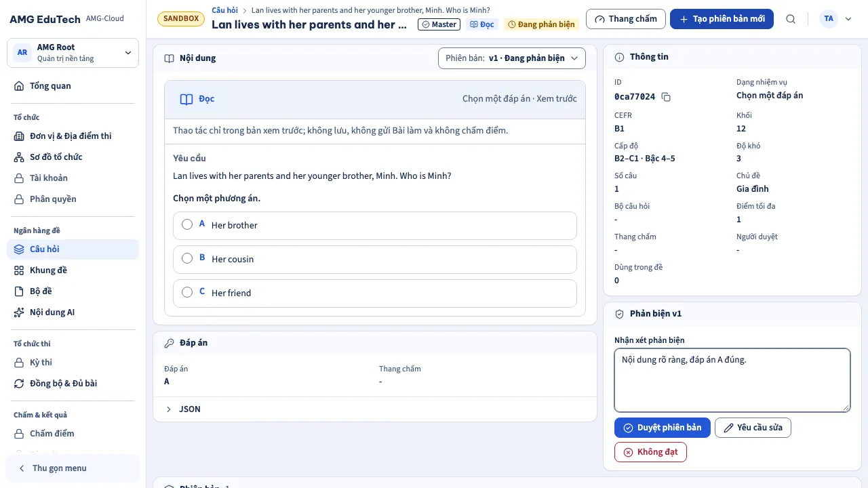The width and height of the screenshot is (868, 488).
Task: Click the Đang phản biện status badge
Action: click(x=540, y=24)
